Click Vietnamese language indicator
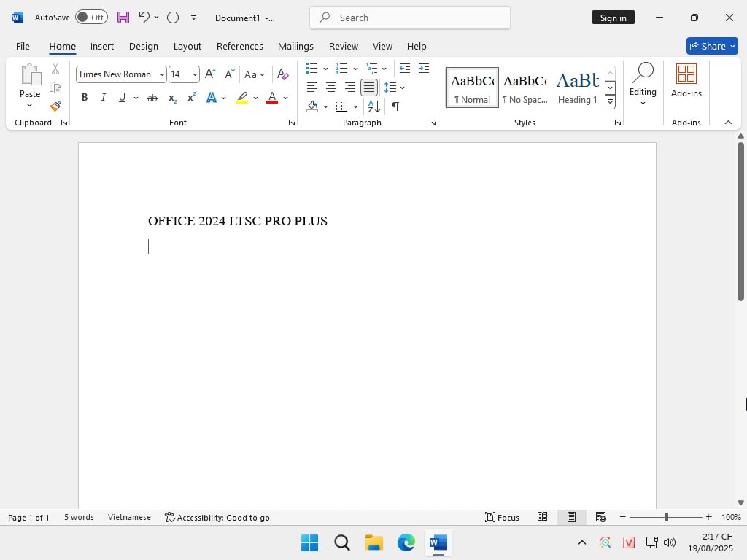Viewport: 747px width, 560px height. pos(129,517)
